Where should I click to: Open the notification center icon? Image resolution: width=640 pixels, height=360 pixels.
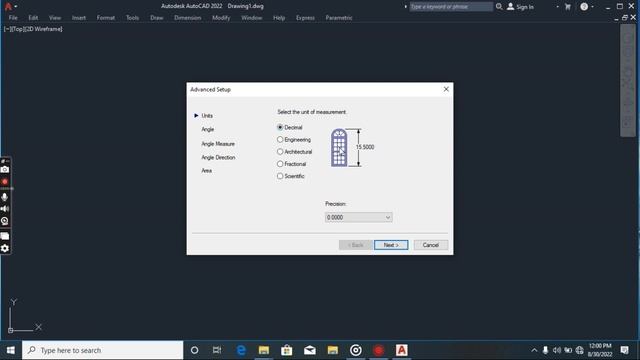(624, 350)
